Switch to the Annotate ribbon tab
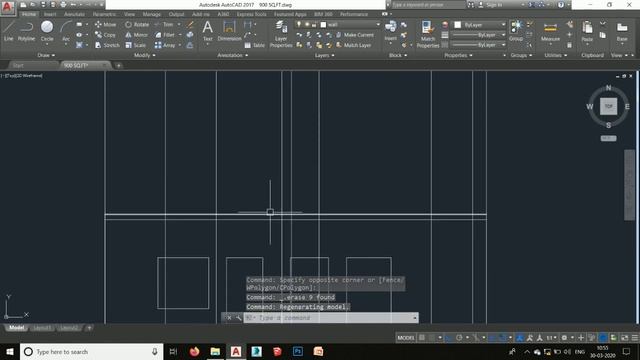The width and height of the screenshot is (640, 360). point(74,14)
